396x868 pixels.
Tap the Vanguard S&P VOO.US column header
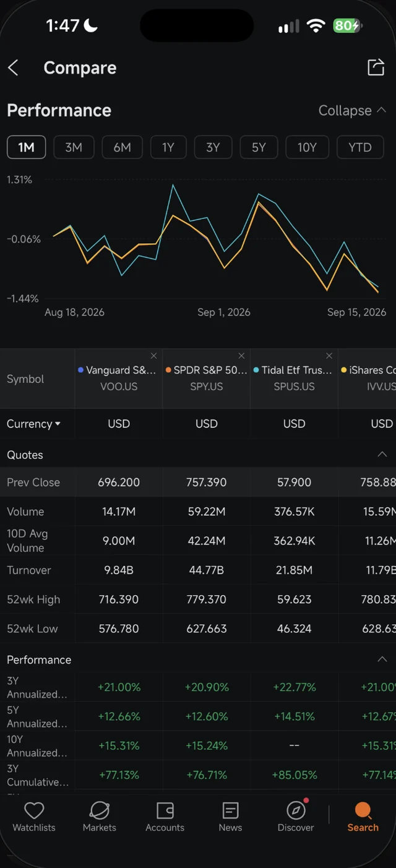tap(118, 378)
